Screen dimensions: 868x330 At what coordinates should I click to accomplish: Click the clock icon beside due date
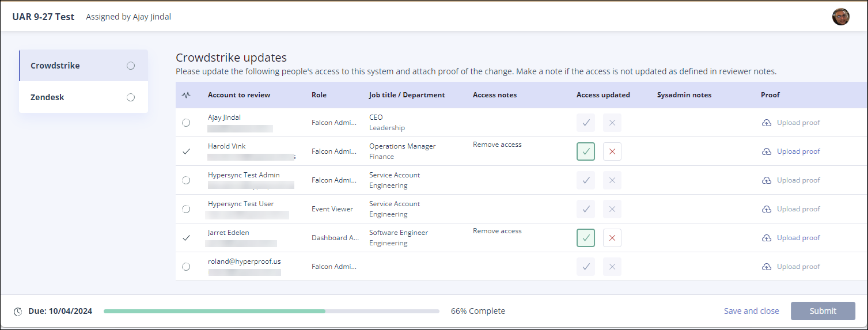point(18,312)
